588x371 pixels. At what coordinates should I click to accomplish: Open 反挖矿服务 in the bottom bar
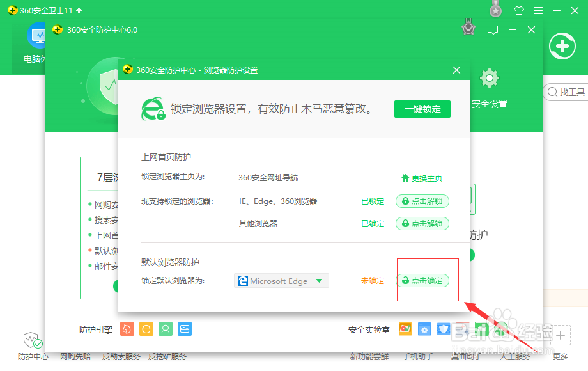pos(167,357)
